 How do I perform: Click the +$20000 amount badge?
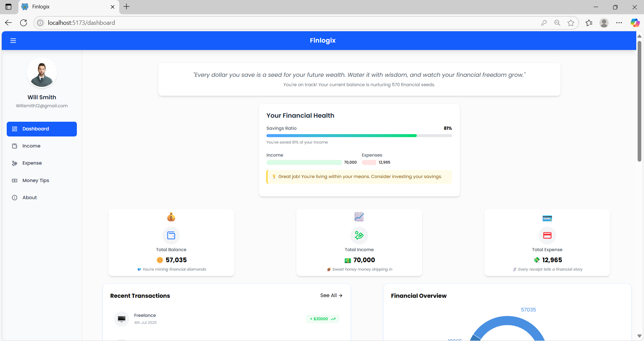click(x=323, y=319)
